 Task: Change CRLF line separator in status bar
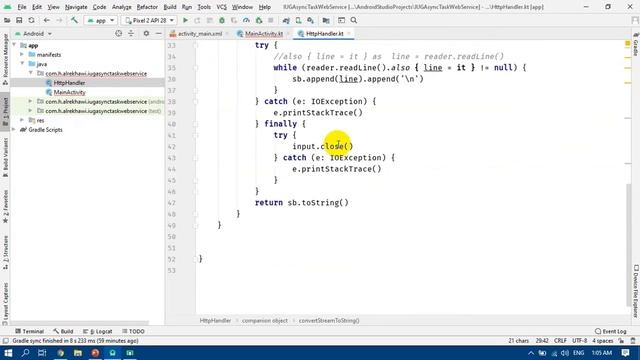point(560,340)
